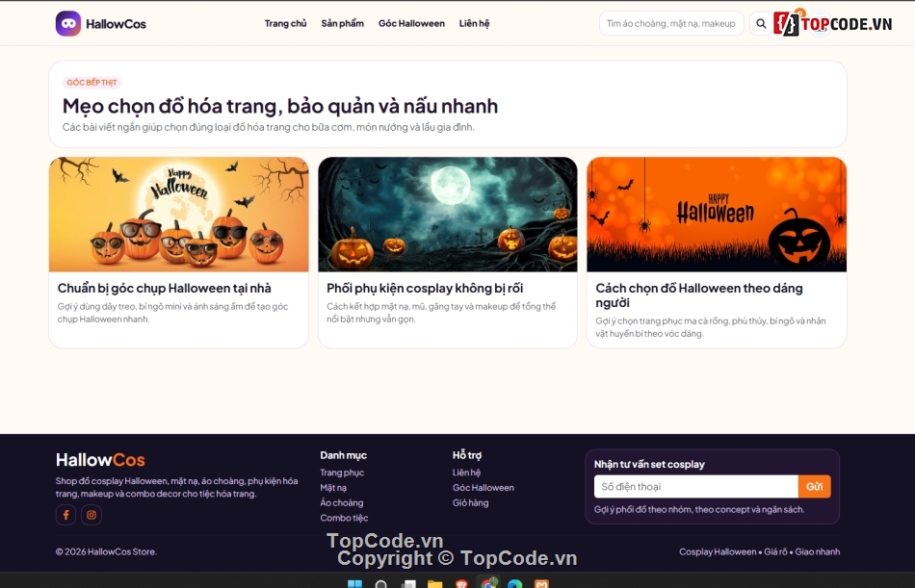
Task: Open article Chuẩn bị góc chụp Halloween tại nhà
Action: 165,288
